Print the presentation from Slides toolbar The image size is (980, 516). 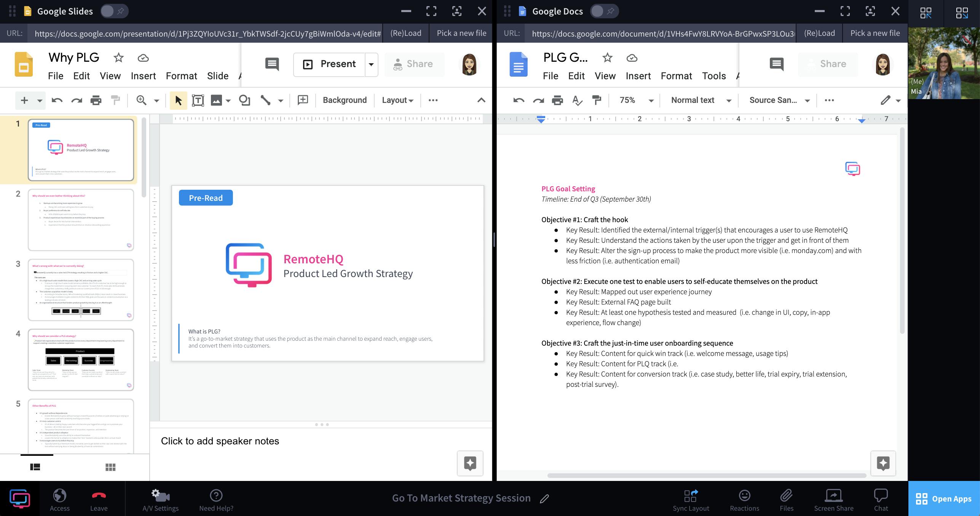point(96,100)
